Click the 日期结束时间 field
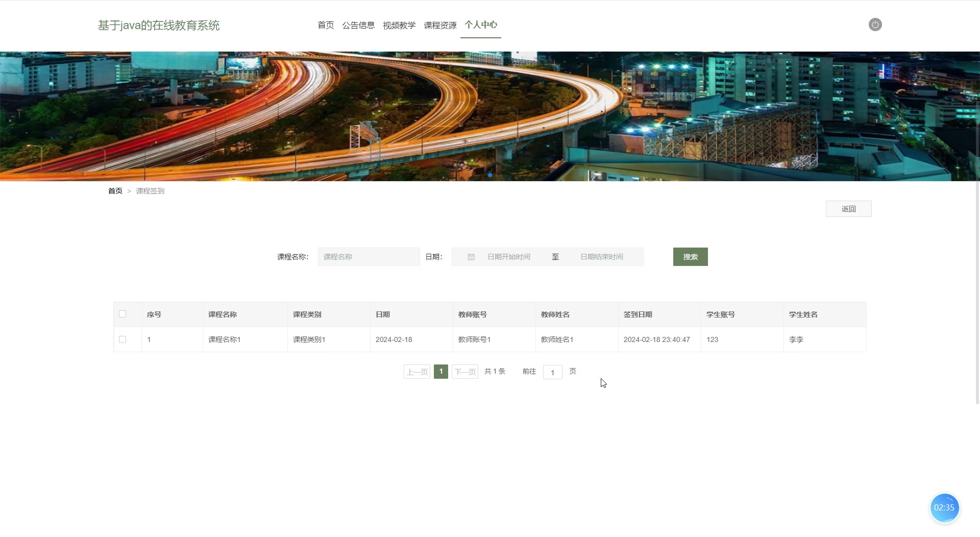 (x=602, y=257)
